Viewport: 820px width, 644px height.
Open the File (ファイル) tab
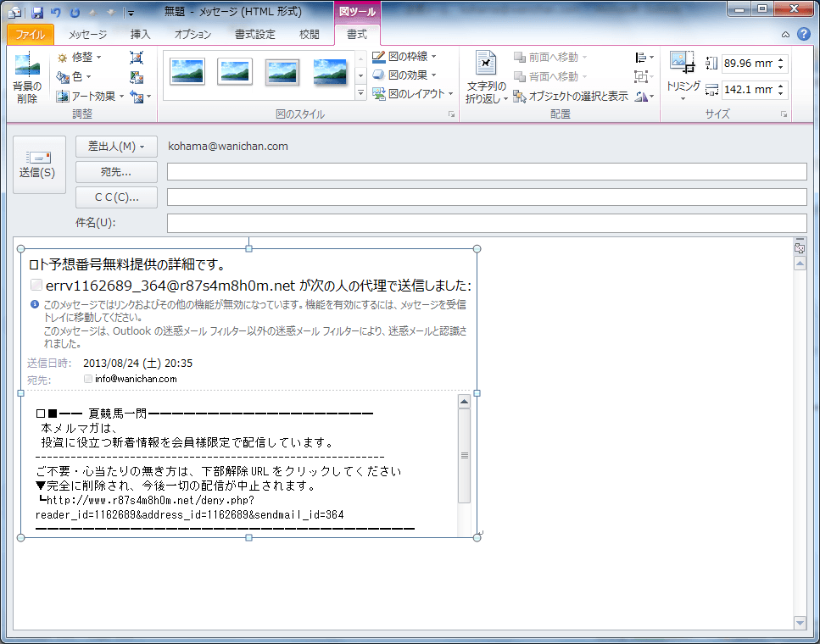31,35
